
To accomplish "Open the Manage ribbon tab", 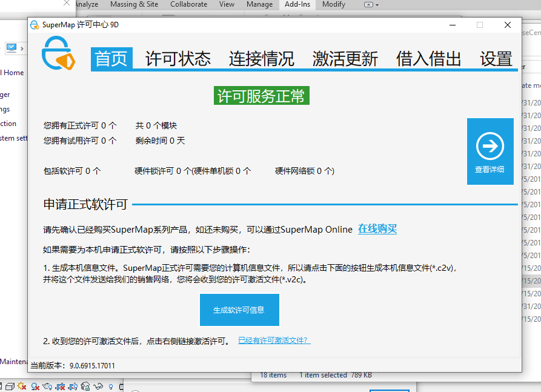I will [259, 4].
